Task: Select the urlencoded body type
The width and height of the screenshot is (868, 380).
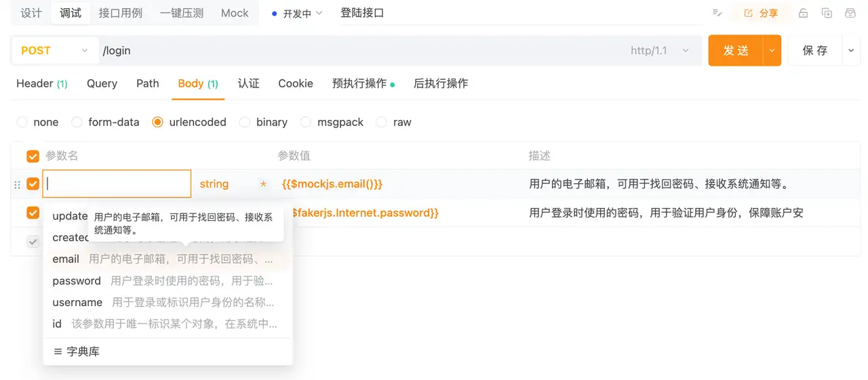Action: pos(189,122)
